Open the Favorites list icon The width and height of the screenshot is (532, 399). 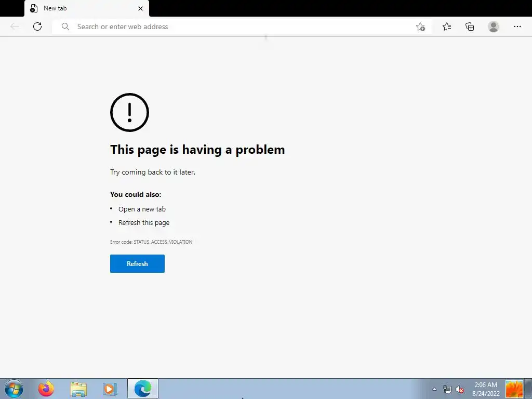coord(447,26)
